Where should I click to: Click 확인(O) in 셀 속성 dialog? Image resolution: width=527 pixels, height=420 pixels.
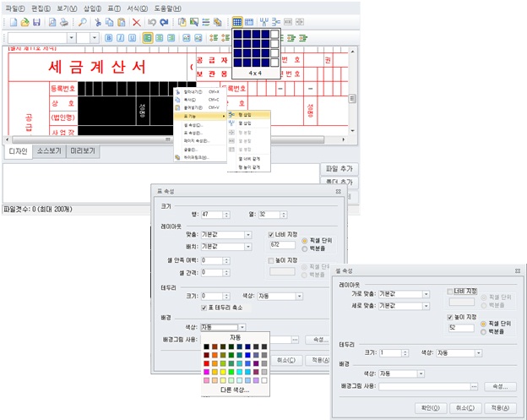click(431, 408)
